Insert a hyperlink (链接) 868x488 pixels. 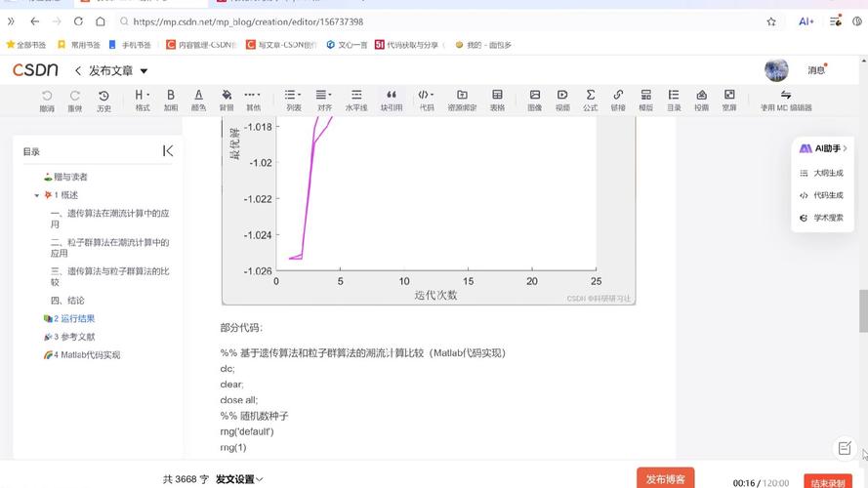tap(618, 101)
